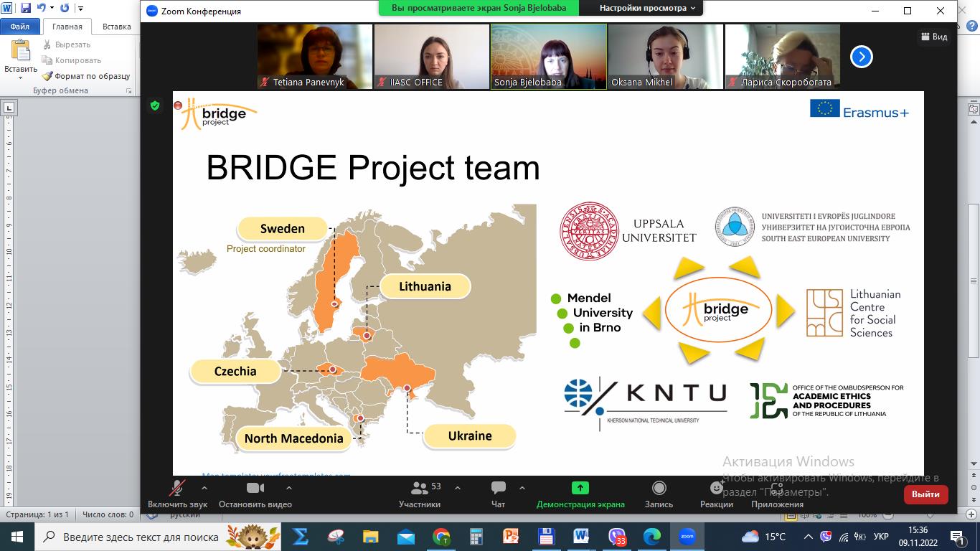Open the Буфер обмена clipboard dialog launcher
The width and height of the screenshot is (980, 551).
[129, 91]
